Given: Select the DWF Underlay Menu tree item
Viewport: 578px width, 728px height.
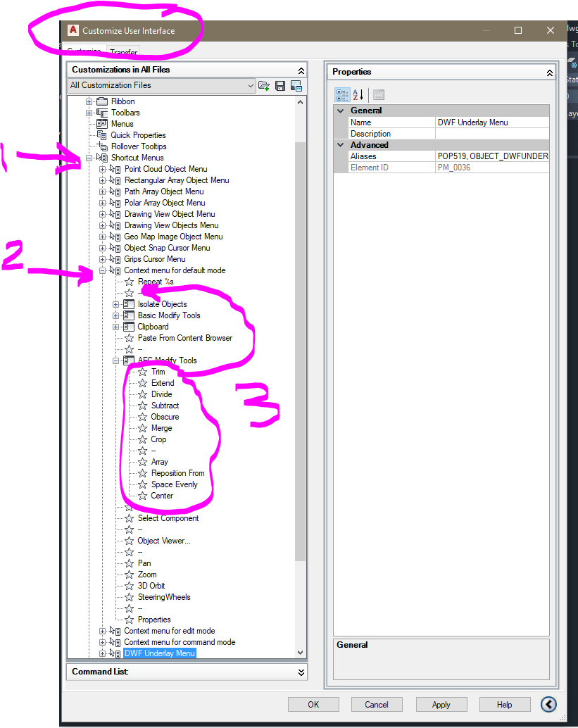Looking at the screenshot, I should (x=160, y=653).
